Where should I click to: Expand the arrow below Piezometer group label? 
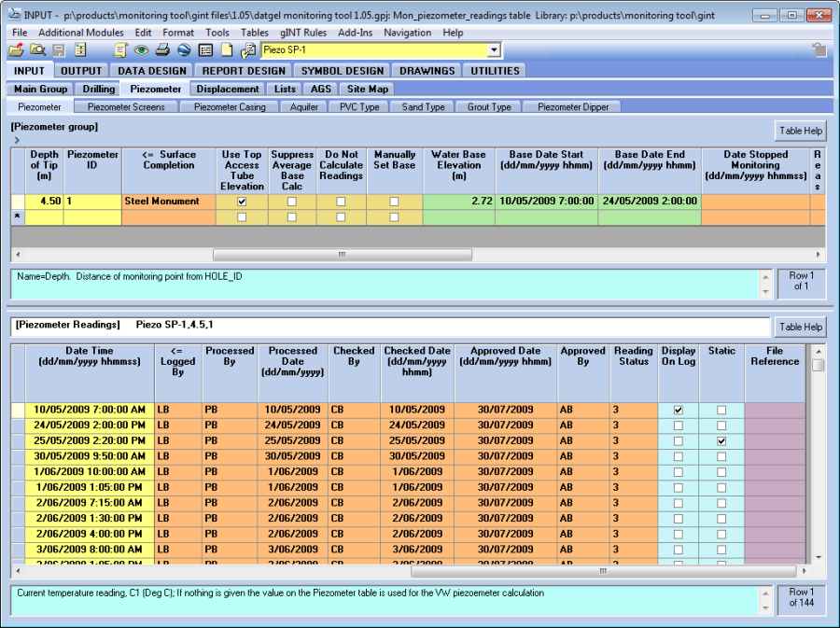click(16, 140)
